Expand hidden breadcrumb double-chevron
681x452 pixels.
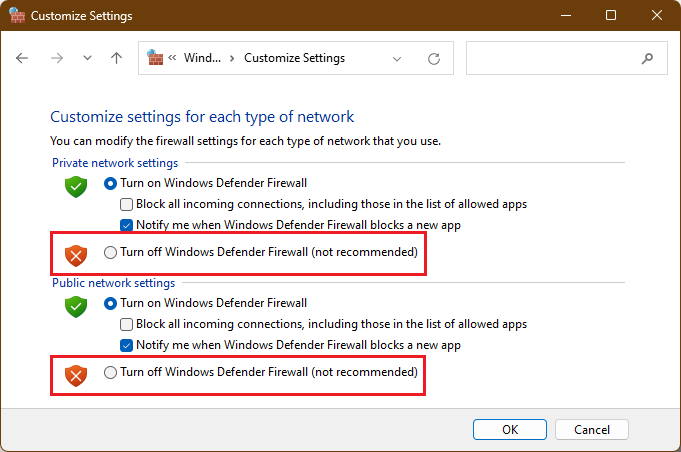(172, 58)
